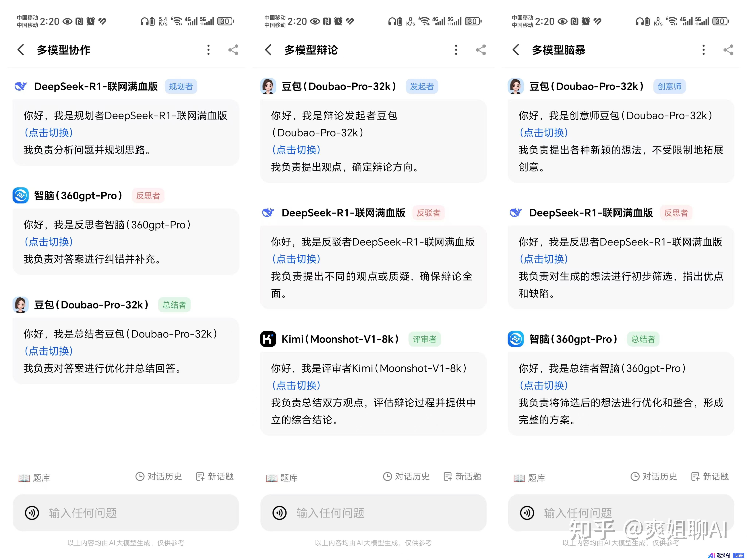Tap 反思者 tag in 多模型脑暴 screen
747x560 pixels.
coord(676,213)
